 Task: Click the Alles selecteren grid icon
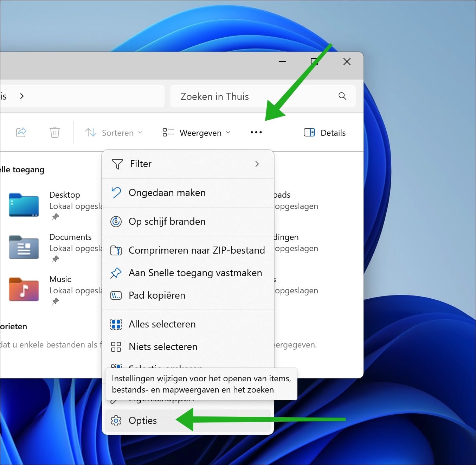point(116,324)
